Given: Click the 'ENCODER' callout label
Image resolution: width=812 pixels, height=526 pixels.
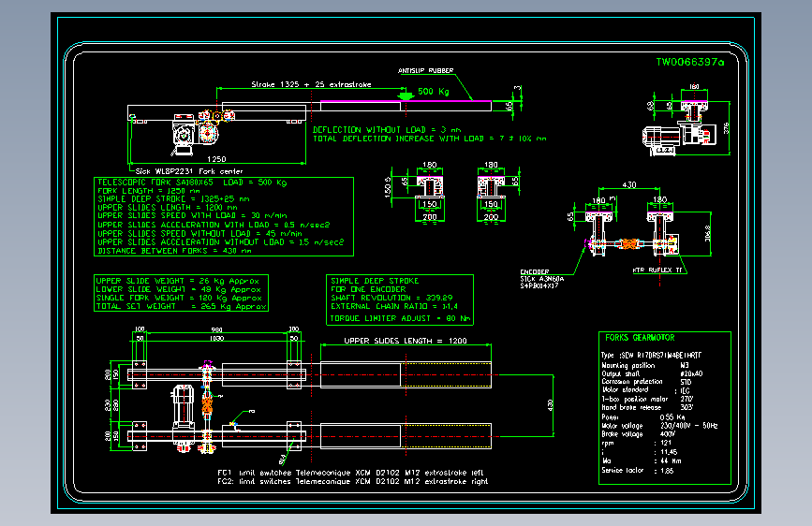Looking at the screenshot, I should tap(535, 271).
